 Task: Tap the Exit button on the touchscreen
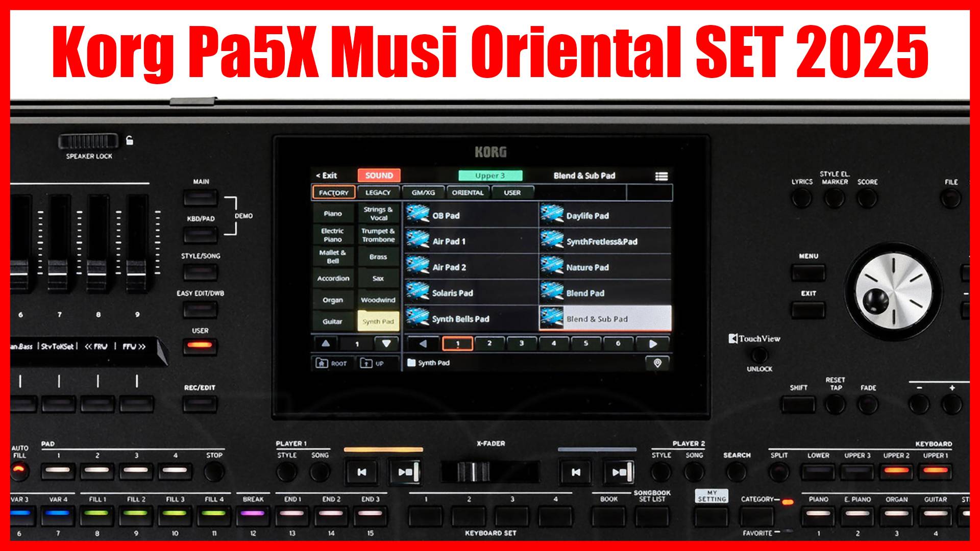pos(327,176)
